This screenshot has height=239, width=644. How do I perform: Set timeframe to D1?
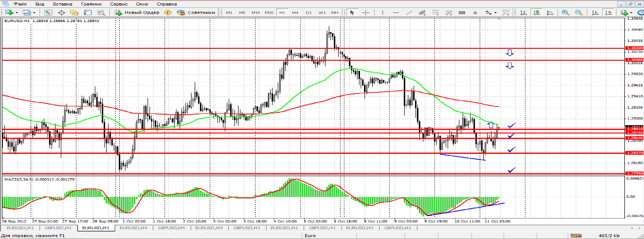pos(308,12)
